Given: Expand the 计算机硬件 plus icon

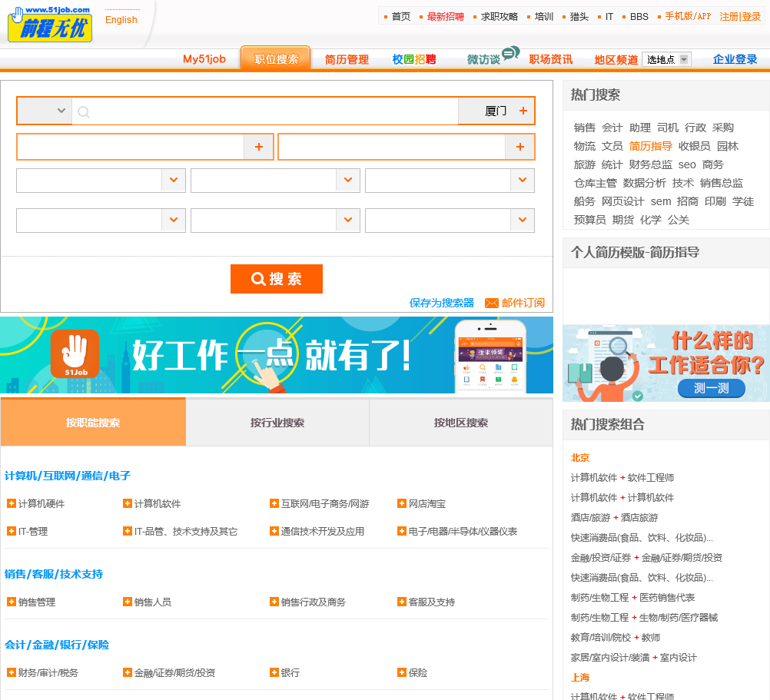Looking at the screenshot, I should (x=12, y=503).
